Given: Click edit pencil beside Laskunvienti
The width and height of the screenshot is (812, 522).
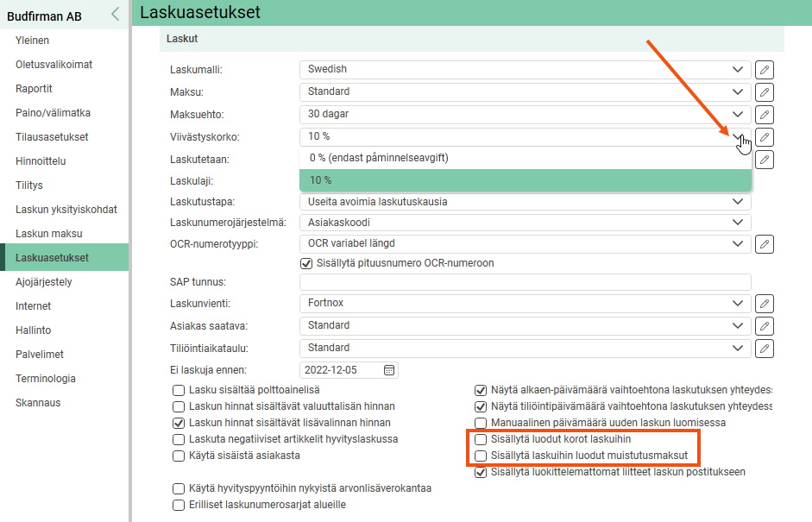Looking at the screenshot, I should (x=764, y=303).
